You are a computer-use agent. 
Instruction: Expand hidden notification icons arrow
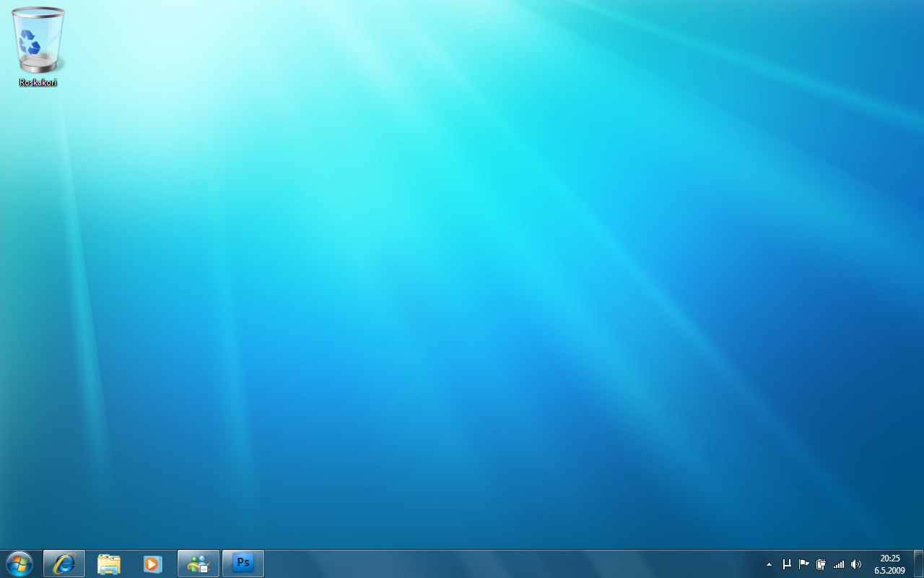click(769, 564)
